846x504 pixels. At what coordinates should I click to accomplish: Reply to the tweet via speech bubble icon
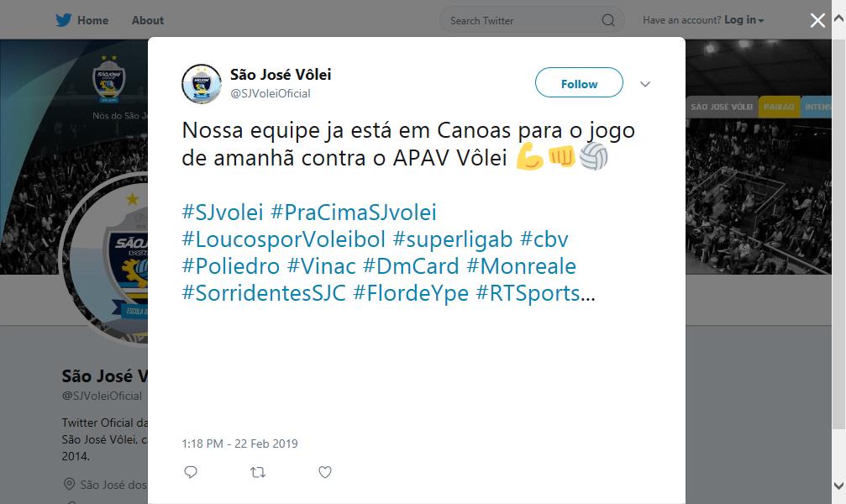191,472
